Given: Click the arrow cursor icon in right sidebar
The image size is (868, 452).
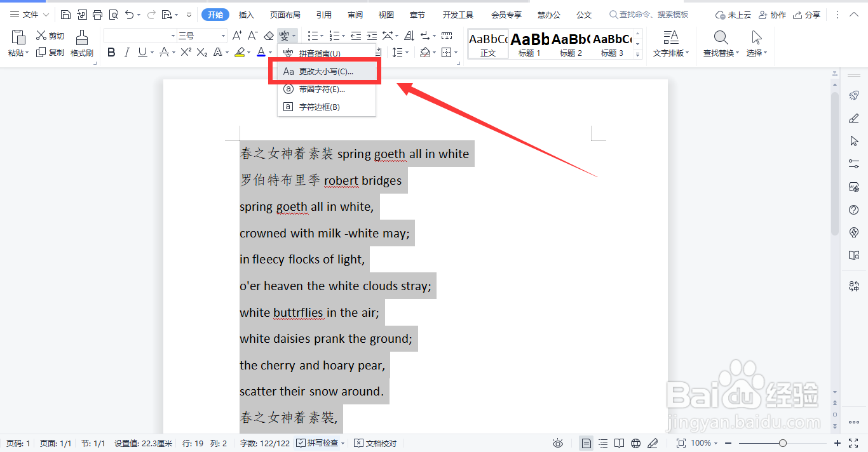Looking at the screenshot, I should tap(854, 141).
